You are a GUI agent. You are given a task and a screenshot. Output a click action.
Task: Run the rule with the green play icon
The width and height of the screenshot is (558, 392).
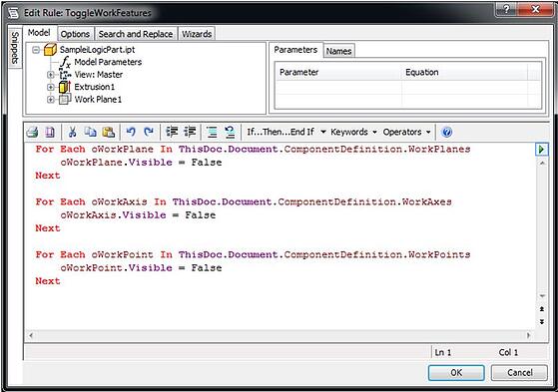point(541,150)
